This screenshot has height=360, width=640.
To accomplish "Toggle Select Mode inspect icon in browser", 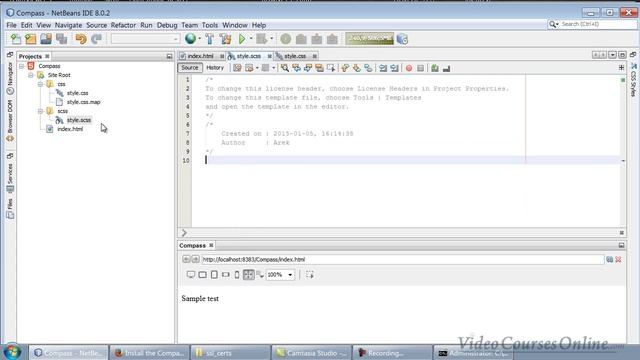I will point(310,275).
